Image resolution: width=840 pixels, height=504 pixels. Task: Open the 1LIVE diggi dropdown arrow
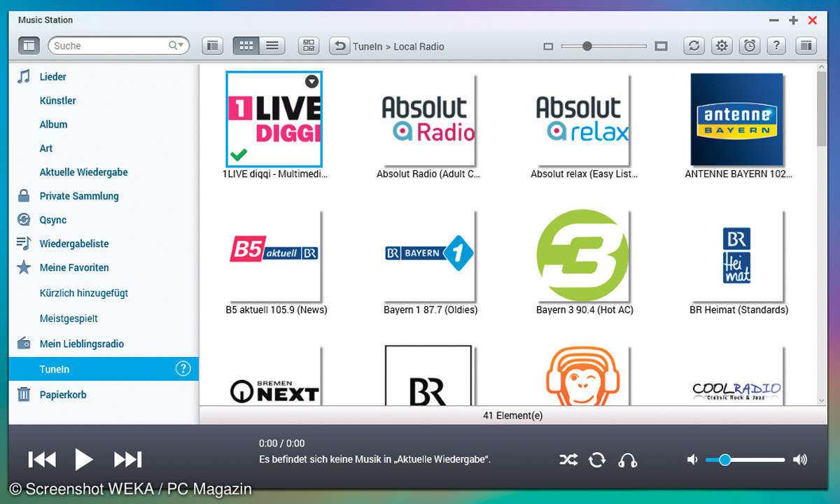coord(312,82)
